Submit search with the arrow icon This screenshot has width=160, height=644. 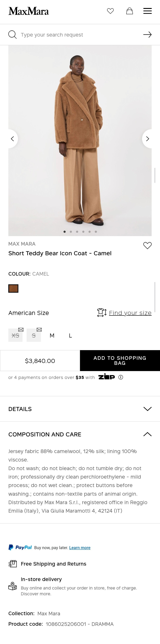(148, 34)
